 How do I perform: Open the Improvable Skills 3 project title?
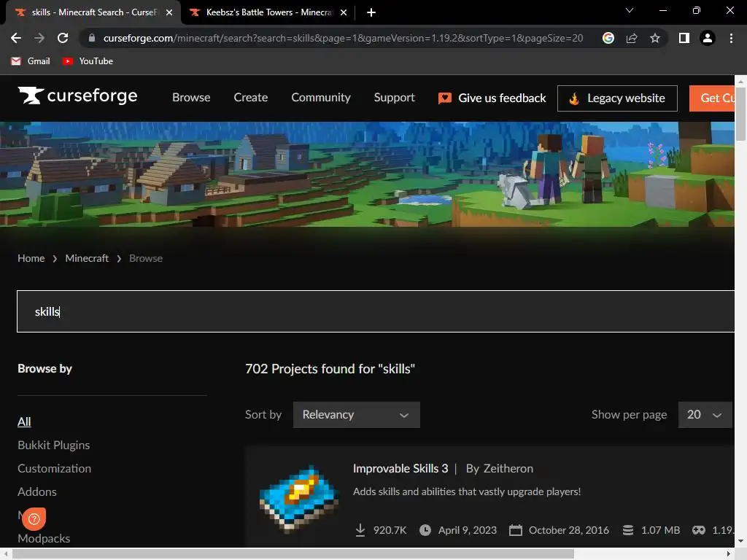pos(400,469)
